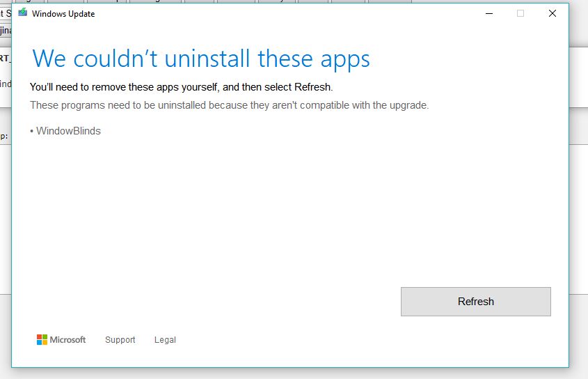
Task: Click the Refresh button
Action: tap(475, 302)
